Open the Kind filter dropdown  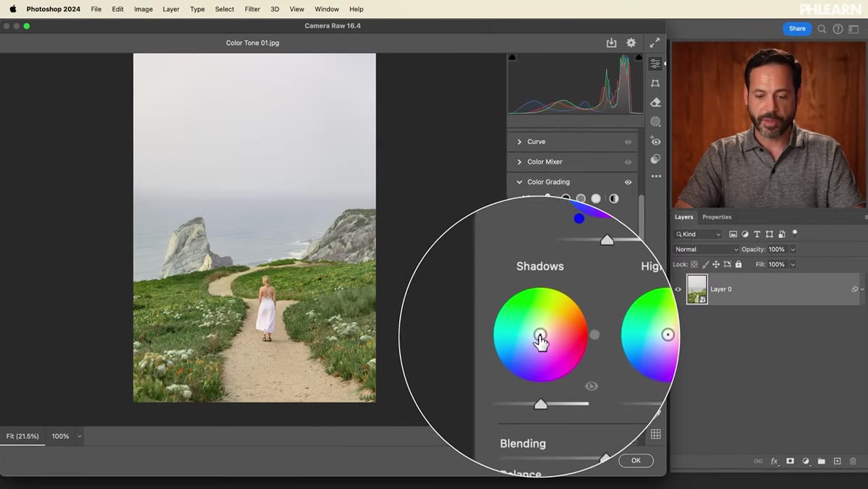[x=698, y=234]
